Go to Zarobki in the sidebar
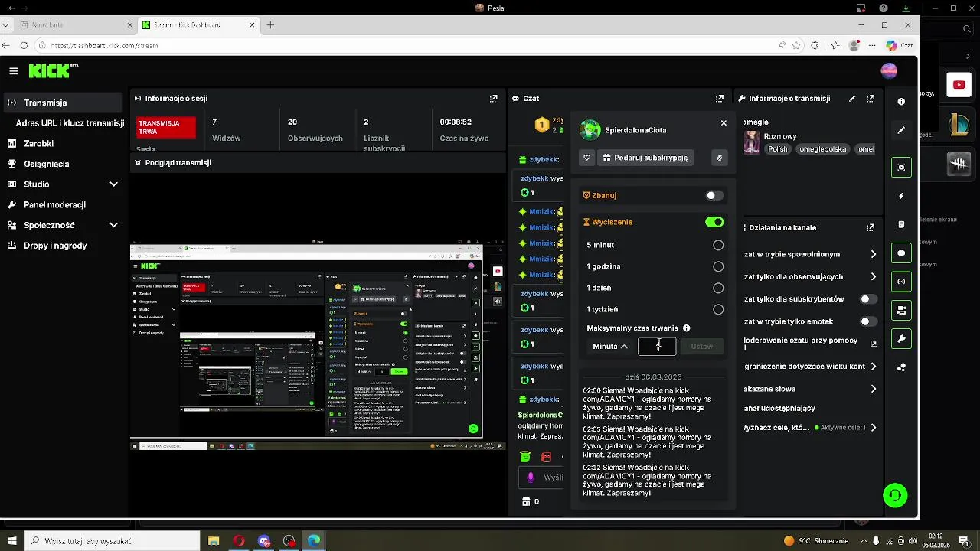Viewport: 980px width, 551px height. pyautogui.click(x=38, y=143)
